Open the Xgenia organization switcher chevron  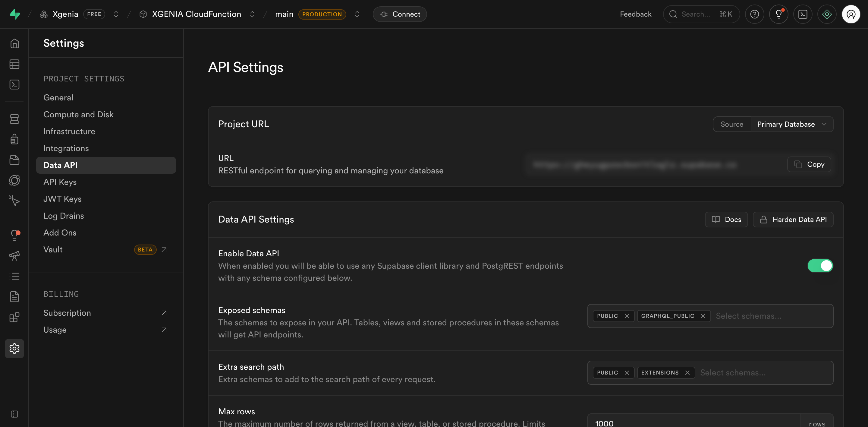(116, 14)
